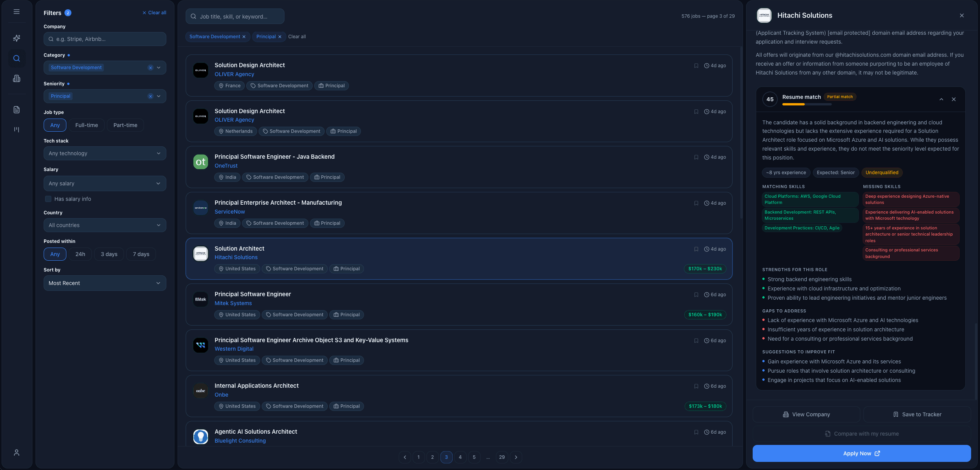Jump to page 29 in pagination
This screenshot has width=980, height=470.
[502, 457]
